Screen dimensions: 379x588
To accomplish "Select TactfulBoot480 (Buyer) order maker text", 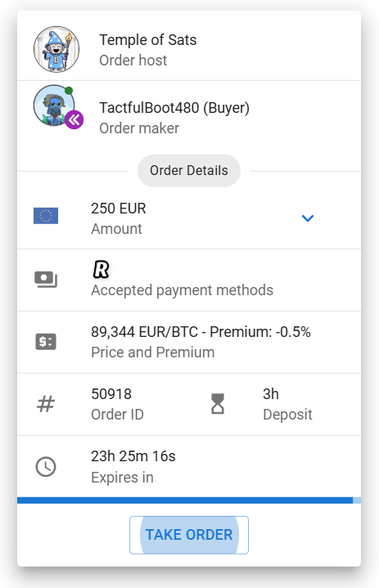I will click(x=174, y=108).
